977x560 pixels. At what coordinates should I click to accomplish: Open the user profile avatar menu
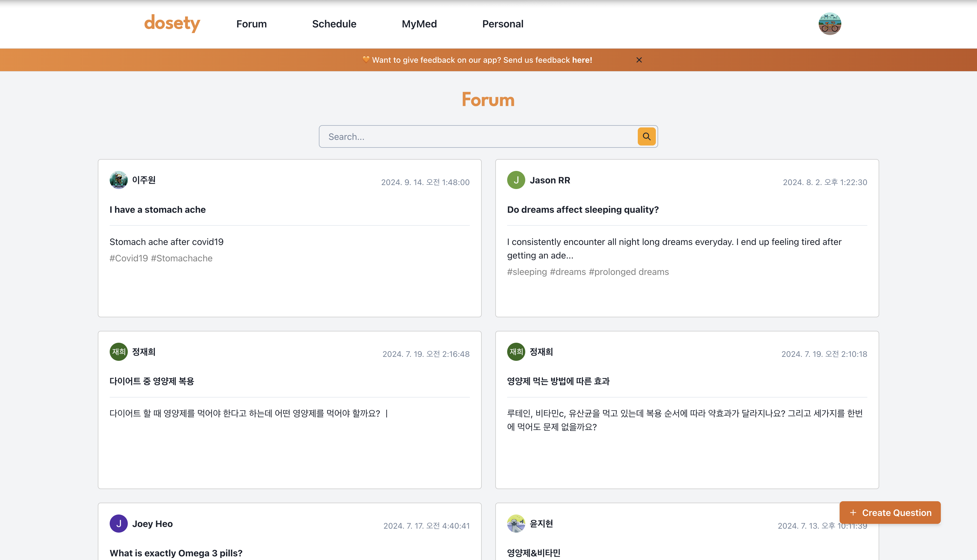pos(830,24)
